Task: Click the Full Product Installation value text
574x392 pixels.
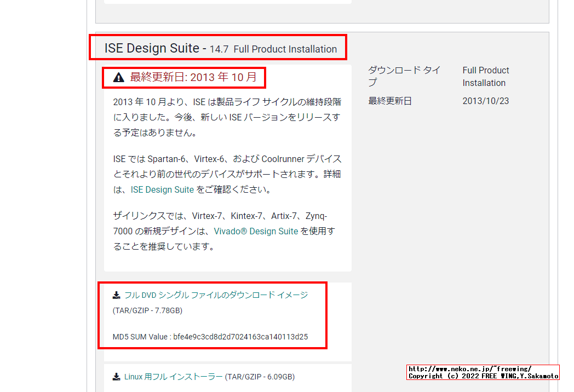Action: click(x=486, y=76)
